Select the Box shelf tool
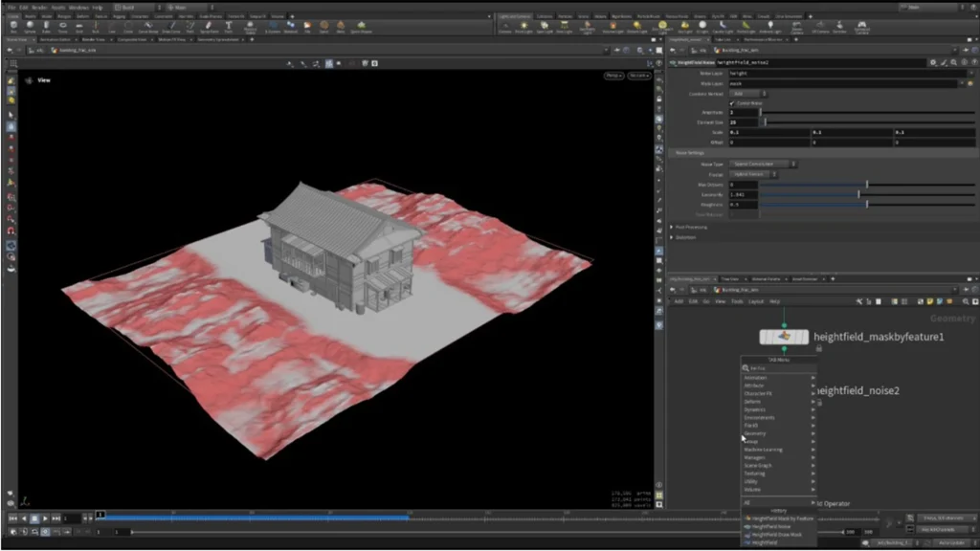The height and width of the screenshot is (551, 980). (x=13, y=26)
